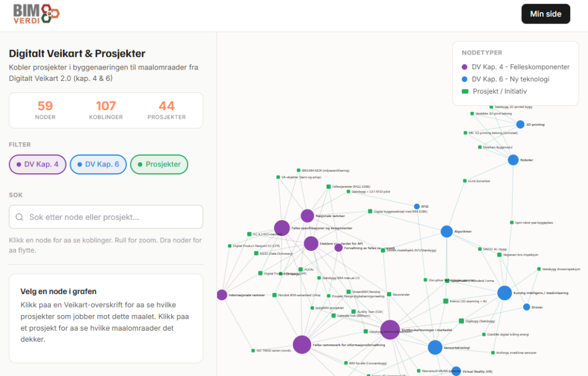
Task: Click the BIM Verdi logo
Action: coord(36,14)
